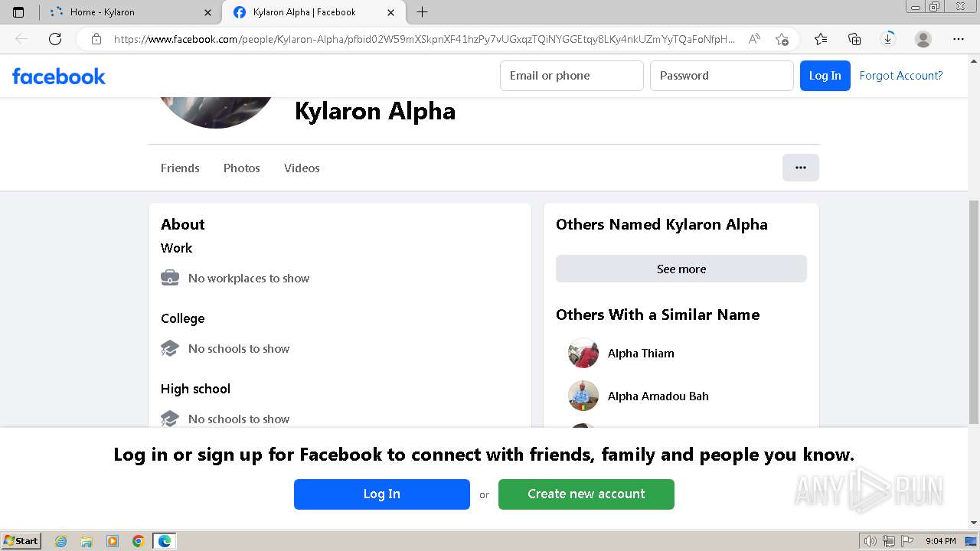Open File Explorer from taskbar
This screenshot has height=551, width=980.
pyautogui.click(x=87, y=541)
